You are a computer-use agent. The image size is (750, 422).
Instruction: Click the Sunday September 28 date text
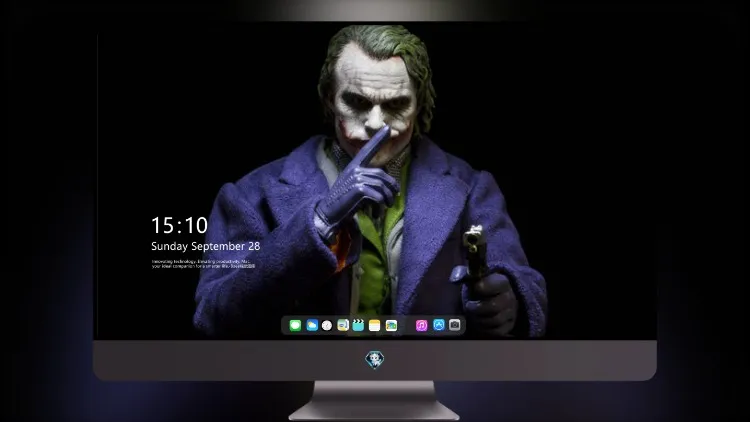pos(206,246)
